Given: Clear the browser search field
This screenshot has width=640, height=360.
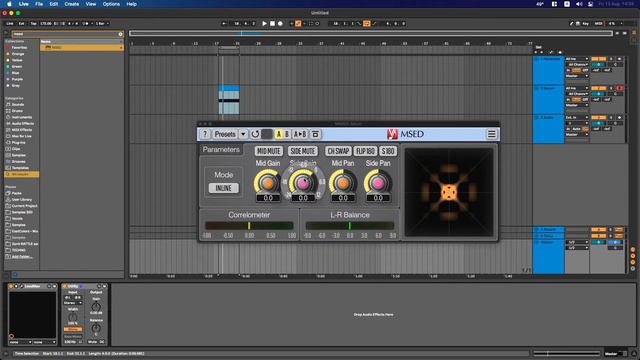Looking at the screenshot, I should click(x=120, y=34).
